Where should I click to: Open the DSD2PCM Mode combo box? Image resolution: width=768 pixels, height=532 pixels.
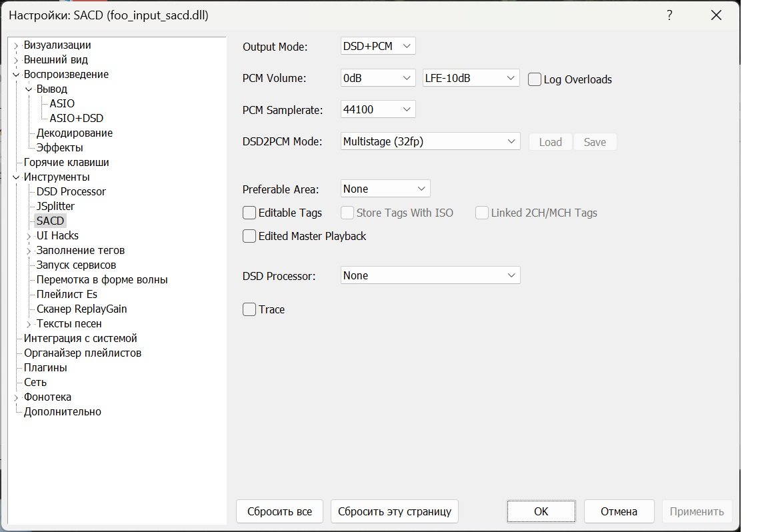click(430, 141)
